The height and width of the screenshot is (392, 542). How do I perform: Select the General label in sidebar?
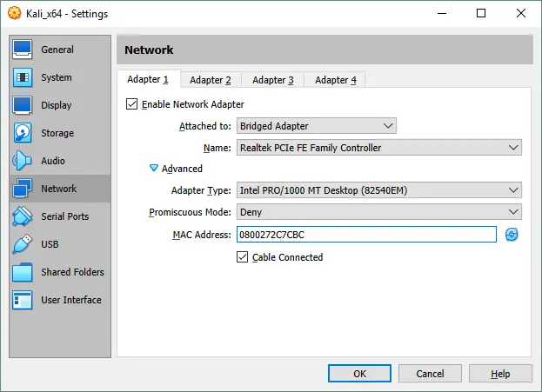click(x=57, y=50)
